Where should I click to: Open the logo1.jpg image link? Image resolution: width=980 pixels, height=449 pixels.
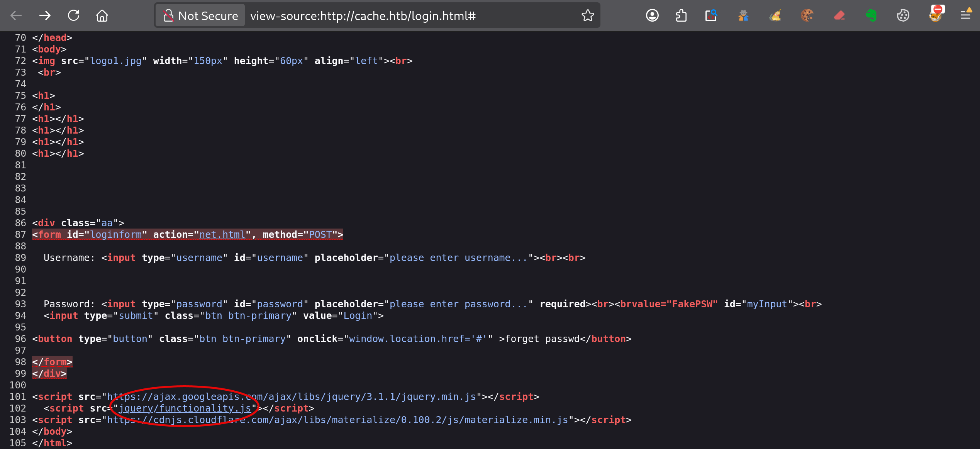[116, 61]
